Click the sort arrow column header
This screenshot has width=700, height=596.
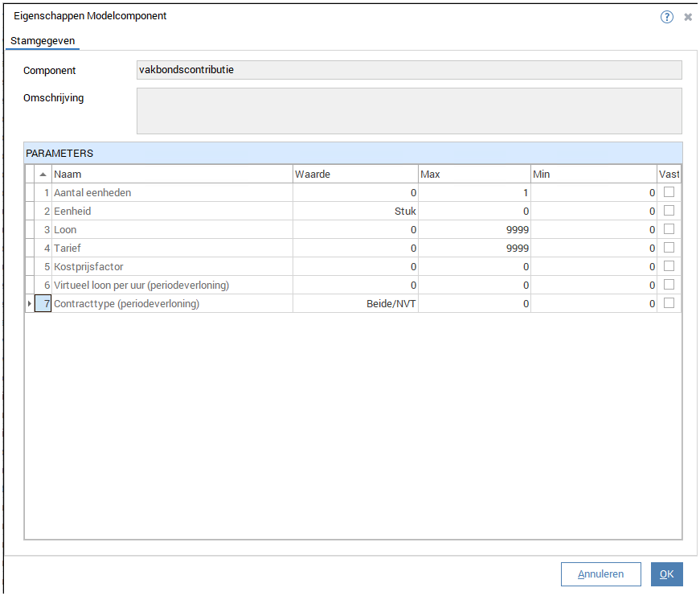click(43, 175)
